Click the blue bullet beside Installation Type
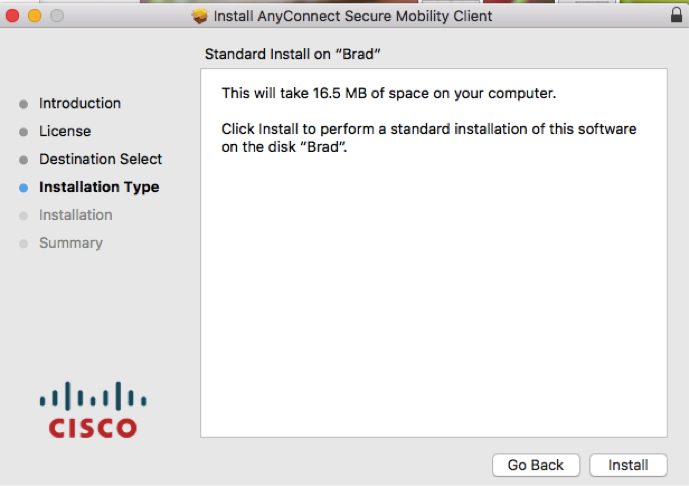Screen dimensions: 689x486 [x=24, y=187]
